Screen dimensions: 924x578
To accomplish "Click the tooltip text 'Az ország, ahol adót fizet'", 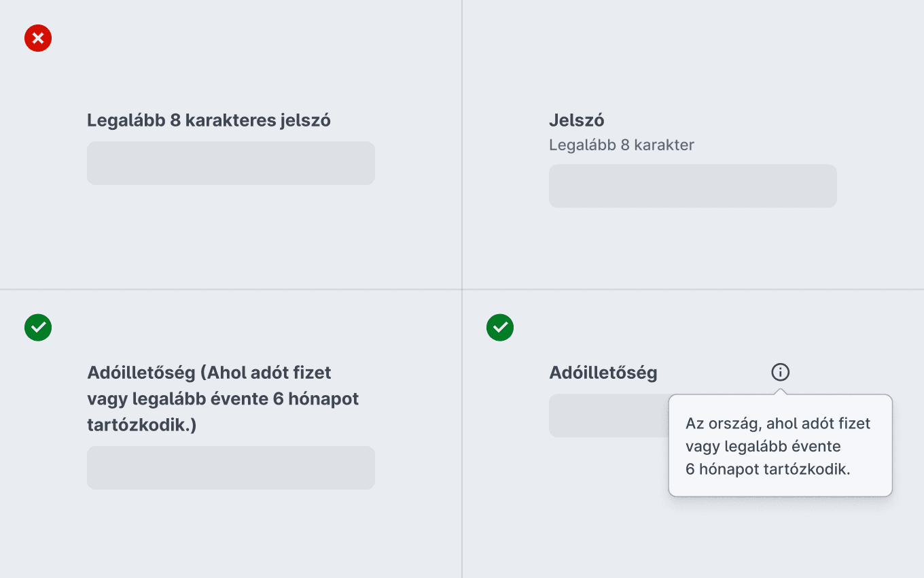I will coord(778,423).
